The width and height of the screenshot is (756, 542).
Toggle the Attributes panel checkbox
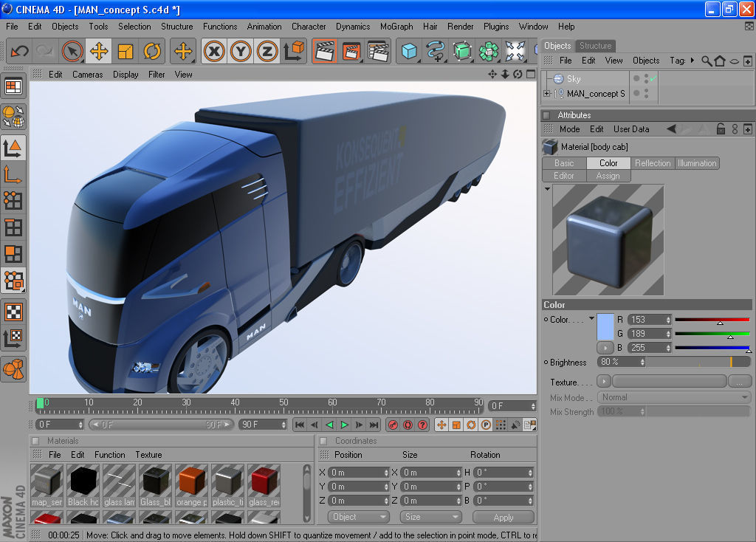[x=546, y=115]
